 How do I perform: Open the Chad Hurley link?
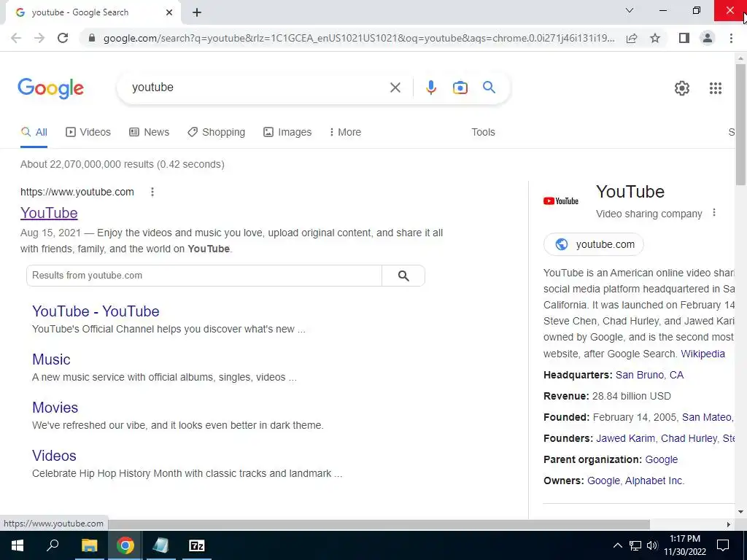pyautogui.click(x=689, y=438)
